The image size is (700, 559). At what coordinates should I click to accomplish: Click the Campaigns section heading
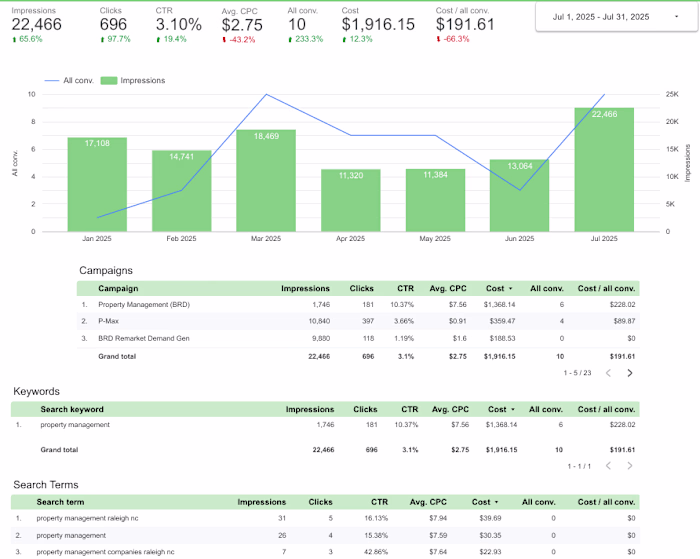point(106,271)
